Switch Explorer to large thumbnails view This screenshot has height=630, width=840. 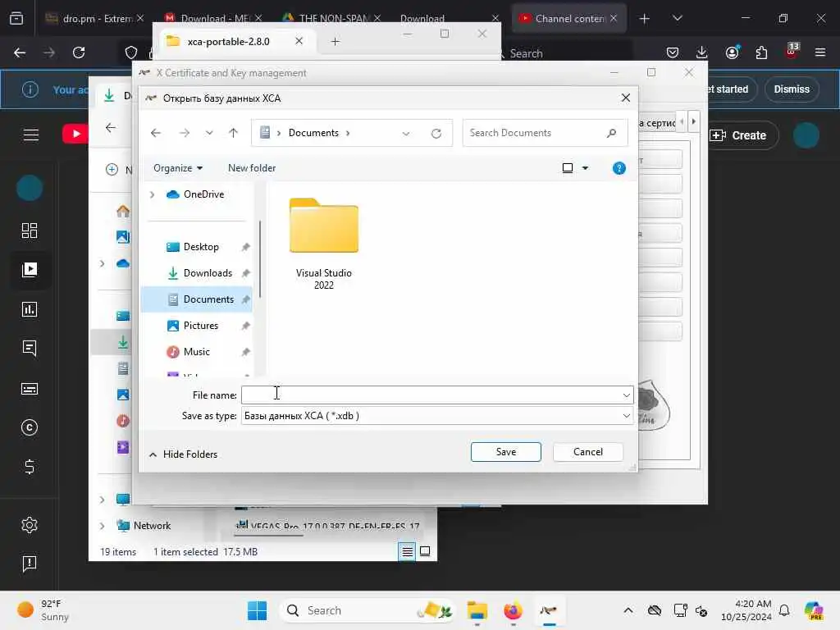click(x=425, y=551)
